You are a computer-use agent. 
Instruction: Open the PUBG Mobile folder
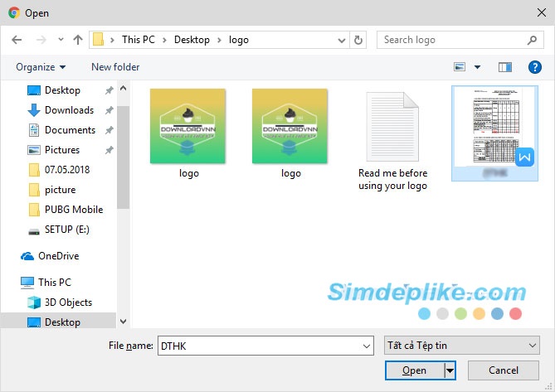74,210
